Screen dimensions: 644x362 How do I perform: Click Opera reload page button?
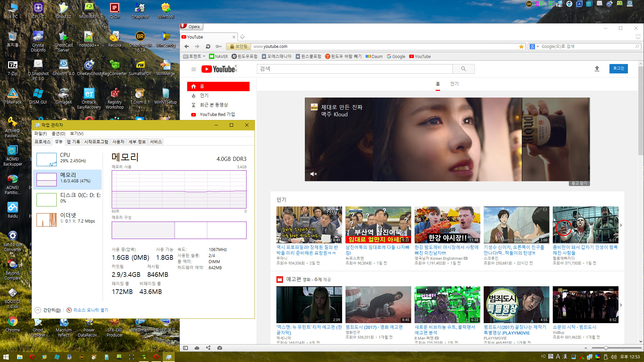coord(208,47)
